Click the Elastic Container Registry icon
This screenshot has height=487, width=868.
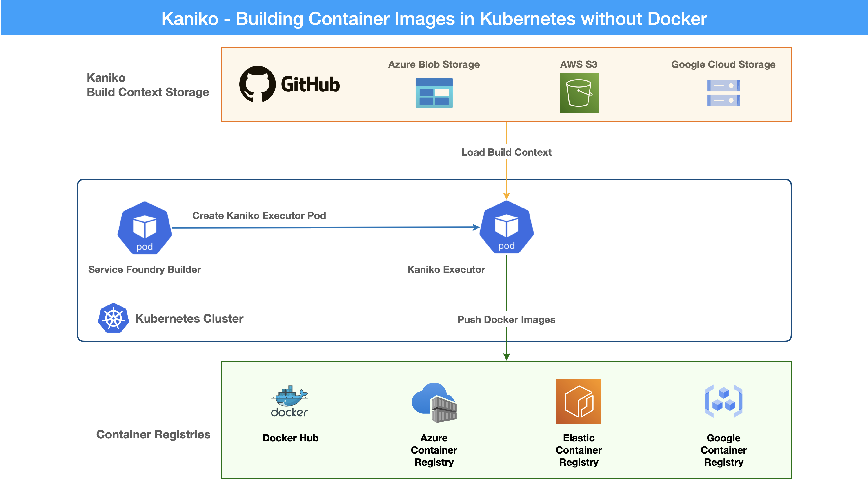(579, 401)
